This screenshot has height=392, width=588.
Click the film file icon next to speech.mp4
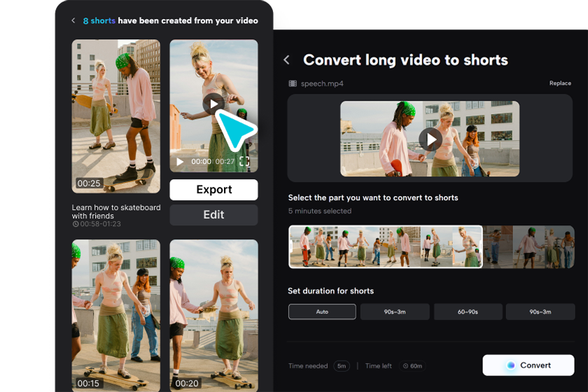tap(293, 83)
